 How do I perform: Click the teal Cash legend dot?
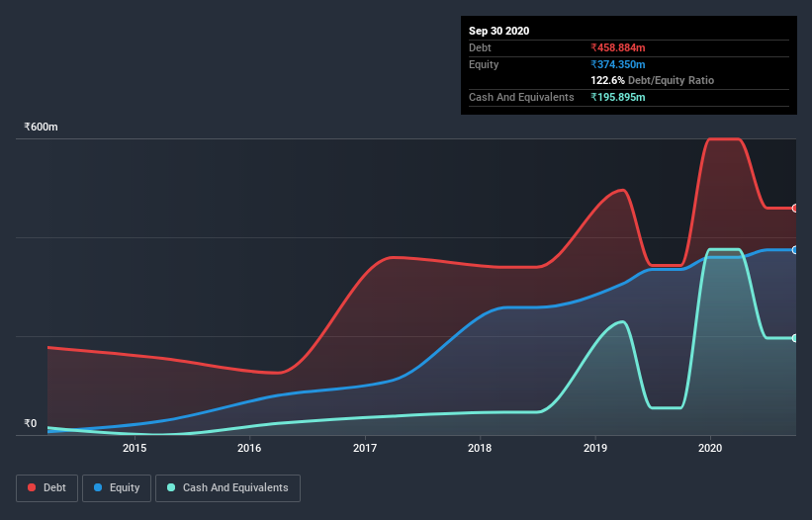[171, 487]
